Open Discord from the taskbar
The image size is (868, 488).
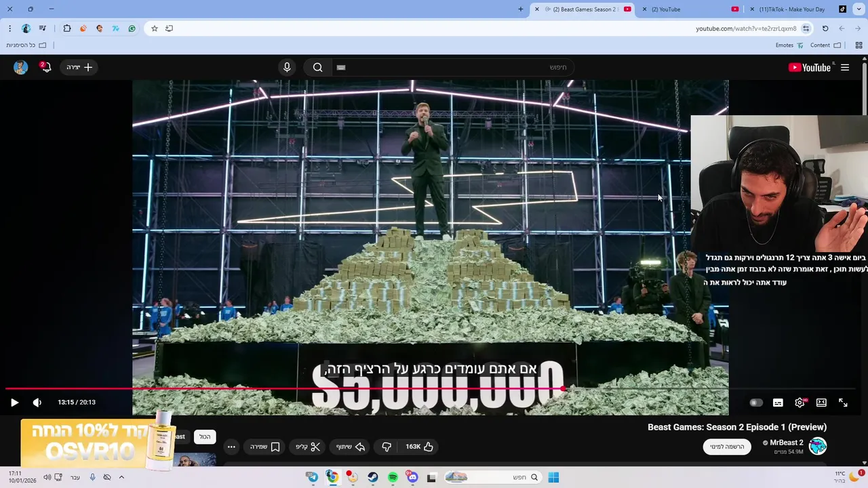pyautogui.click(x=412, y=477)
